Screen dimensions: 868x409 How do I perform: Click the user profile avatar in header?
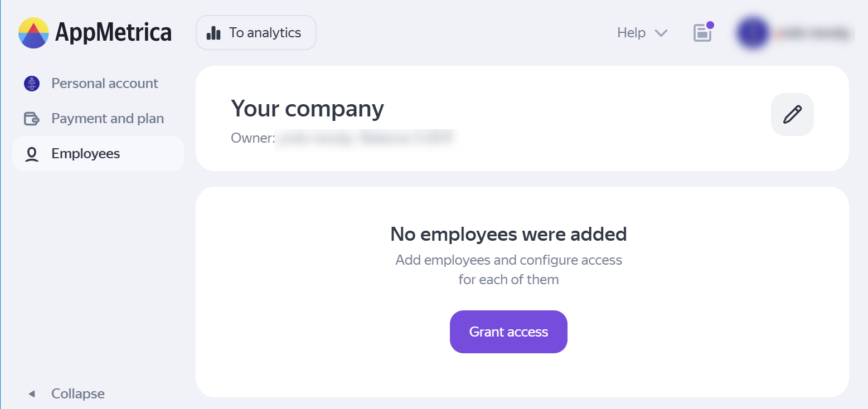tap(753, 33)
